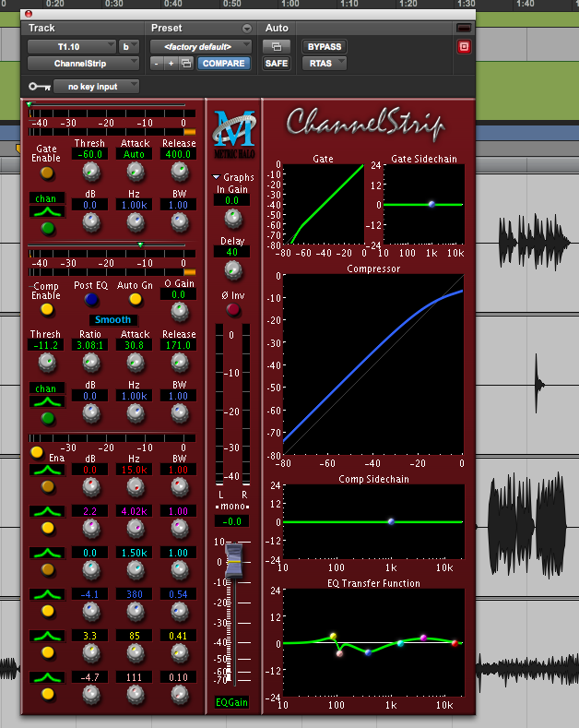Click the mono meter mode label
This screenshot has height=728, width=579.
[x=232, y=506]
